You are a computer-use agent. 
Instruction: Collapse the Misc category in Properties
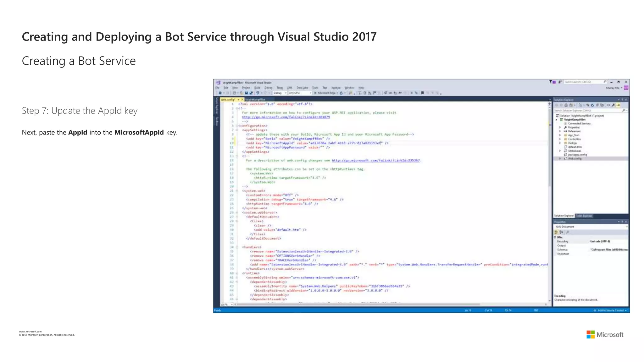(555, 237)
